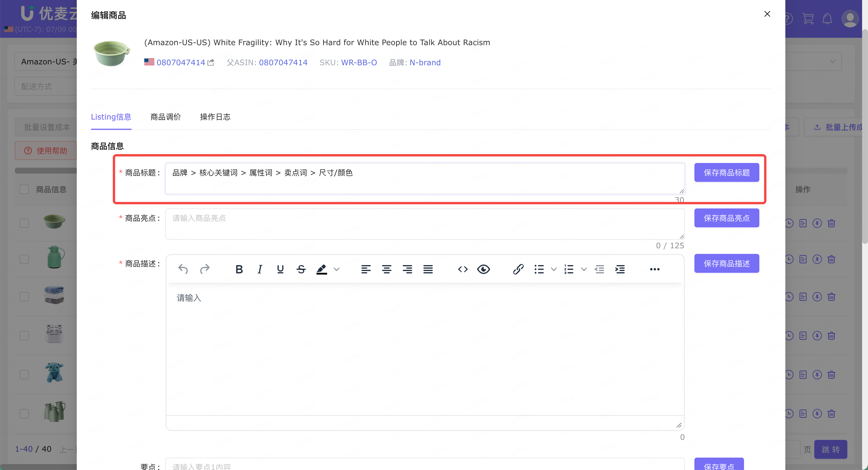Image resolution: width=868 pixels, height=470 pixels.
Task: Align description text left
Action: point(366,269)
